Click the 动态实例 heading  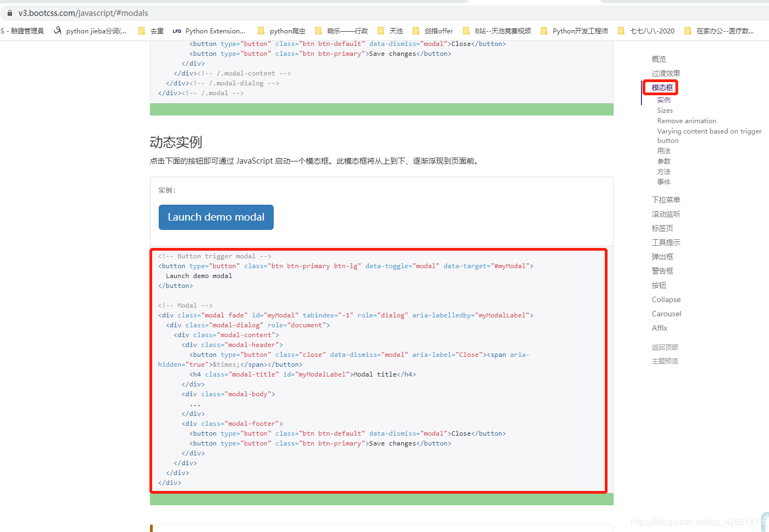point(176,142)
